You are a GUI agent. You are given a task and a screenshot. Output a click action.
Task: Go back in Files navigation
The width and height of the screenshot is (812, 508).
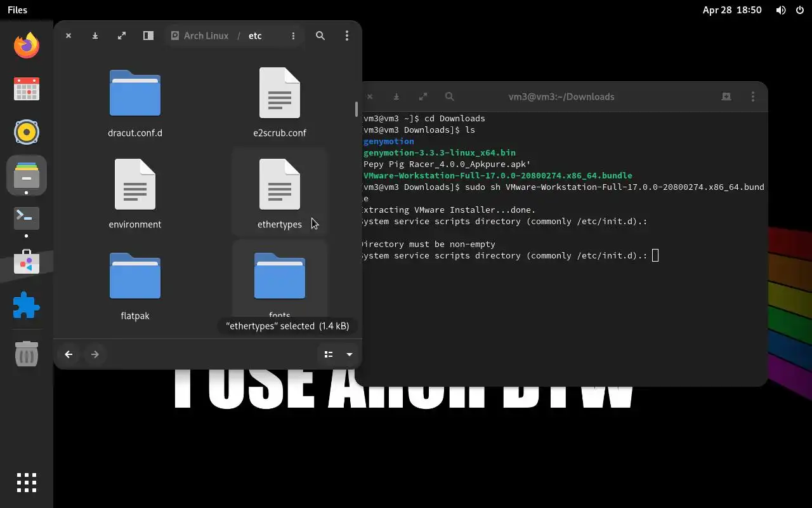pos(69,354)
